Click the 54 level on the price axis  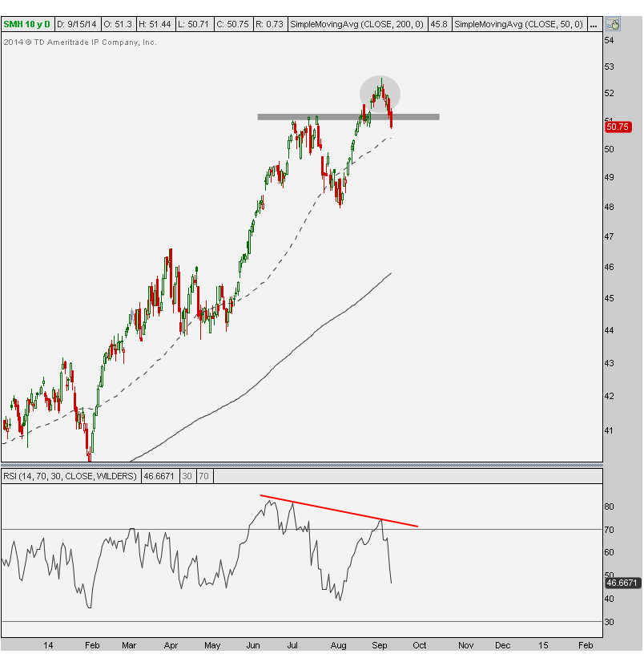(x=609, y=40)
